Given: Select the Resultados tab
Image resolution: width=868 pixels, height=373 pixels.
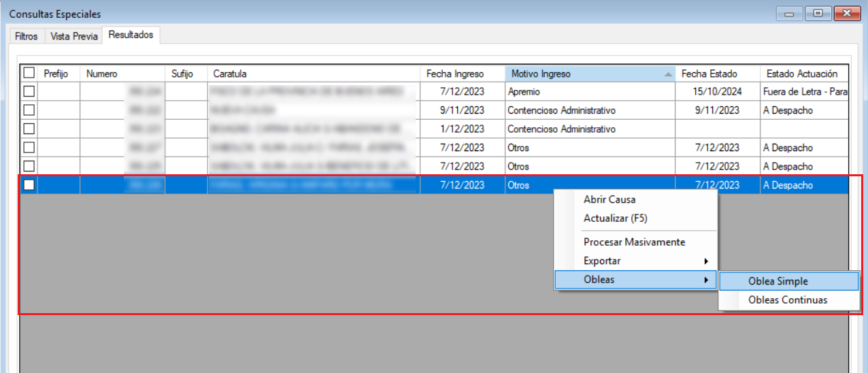Looking at the screenshot, I should pos(131,35).
